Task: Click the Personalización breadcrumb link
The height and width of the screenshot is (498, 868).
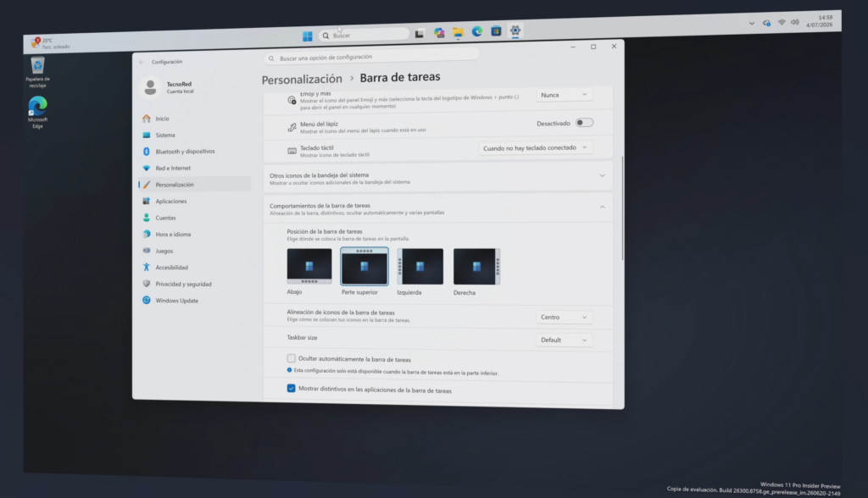Action: click(302, 80)
